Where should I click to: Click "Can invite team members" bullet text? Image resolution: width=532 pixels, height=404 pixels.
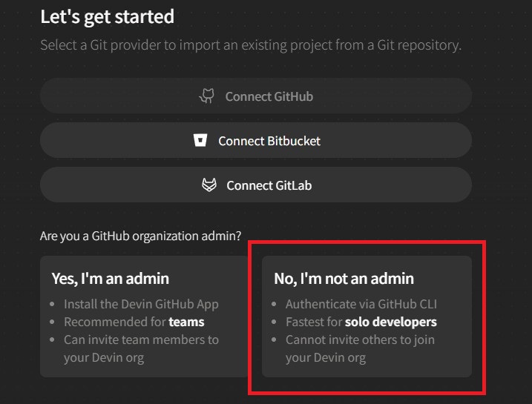pos(141,340)
